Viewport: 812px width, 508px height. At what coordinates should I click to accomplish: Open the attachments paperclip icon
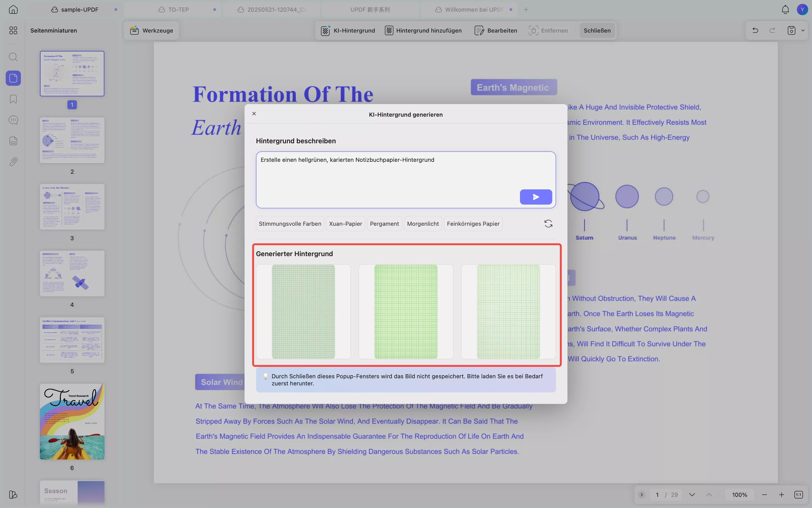click(x=13, y=162)
